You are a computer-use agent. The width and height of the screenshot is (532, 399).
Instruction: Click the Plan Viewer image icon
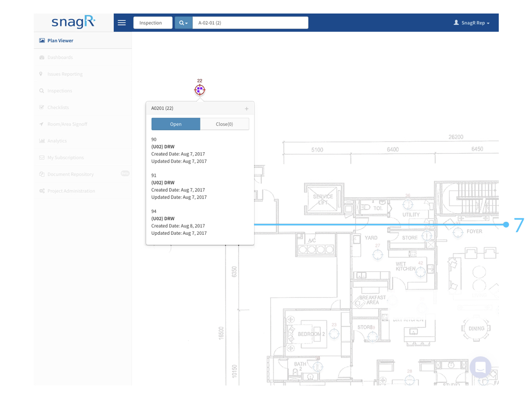click(42, 41)
